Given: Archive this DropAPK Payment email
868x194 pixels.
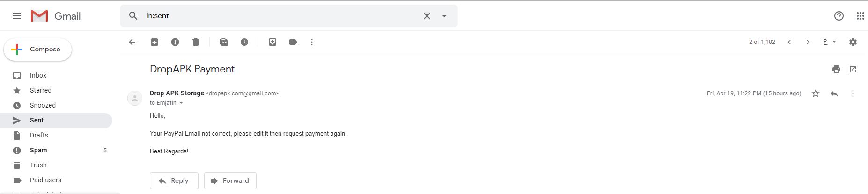Looking at the screenshot, I should pyautogui.click(x=154, y=42).
